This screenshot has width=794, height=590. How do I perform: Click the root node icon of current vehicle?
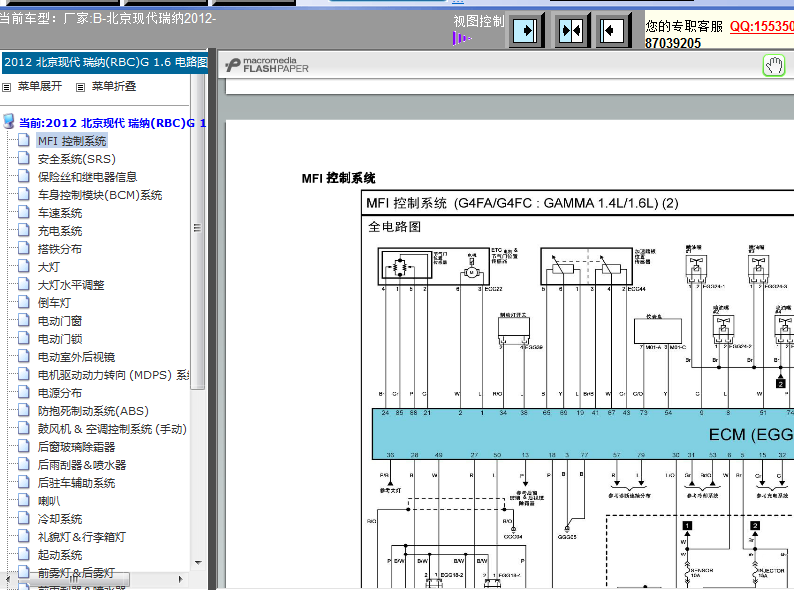tap(9, 123)
